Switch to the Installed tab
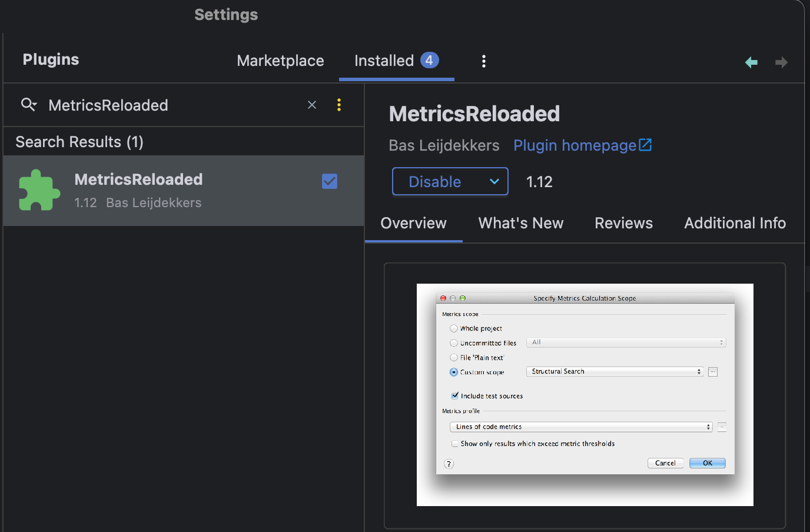The image size is (810, 532). [x=397, y=61]
